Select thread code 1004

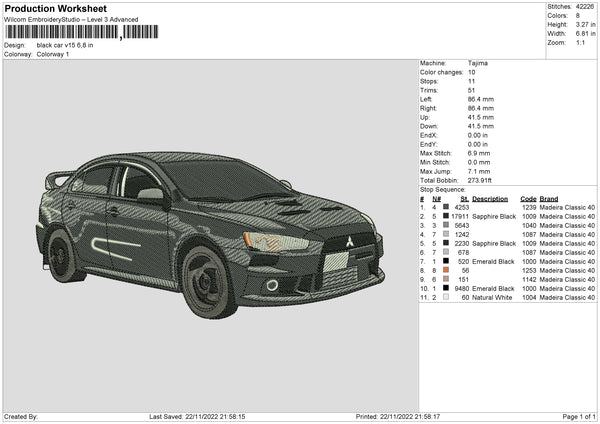click(529, 298)
